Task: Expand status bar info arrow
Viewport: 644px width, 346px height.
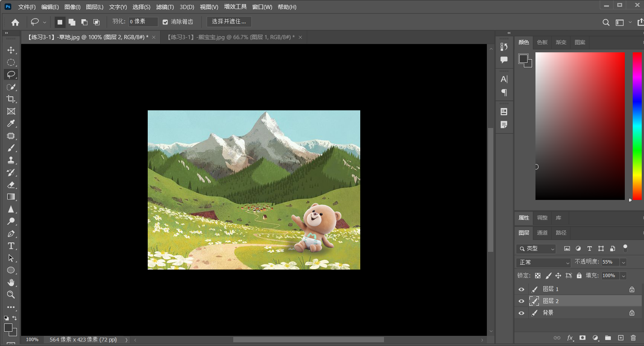Action: [126, 340]
